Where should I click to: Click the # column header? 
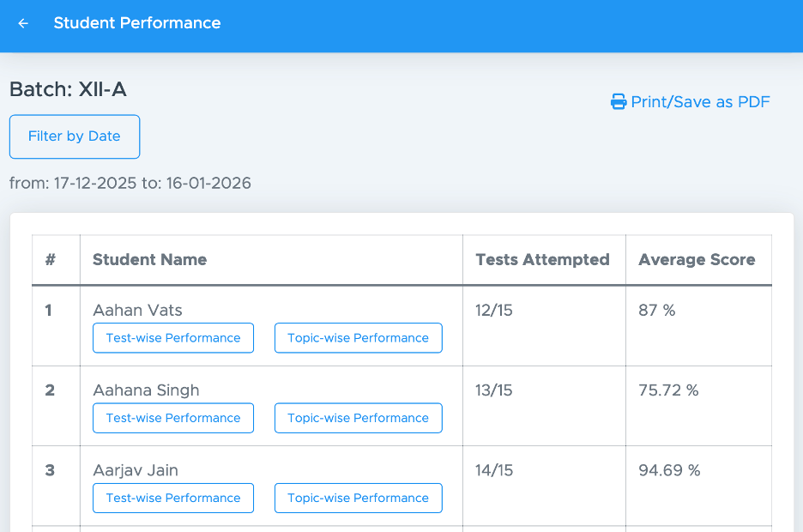[51, 260]
